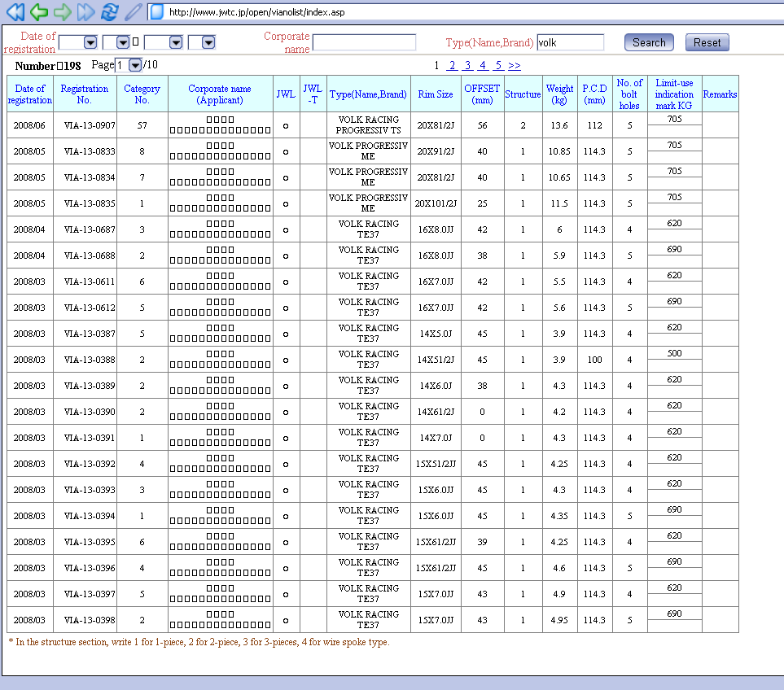784x690 pixels.
Task: Click the fast-forward double-arrow icon
Action: point(85,11)
